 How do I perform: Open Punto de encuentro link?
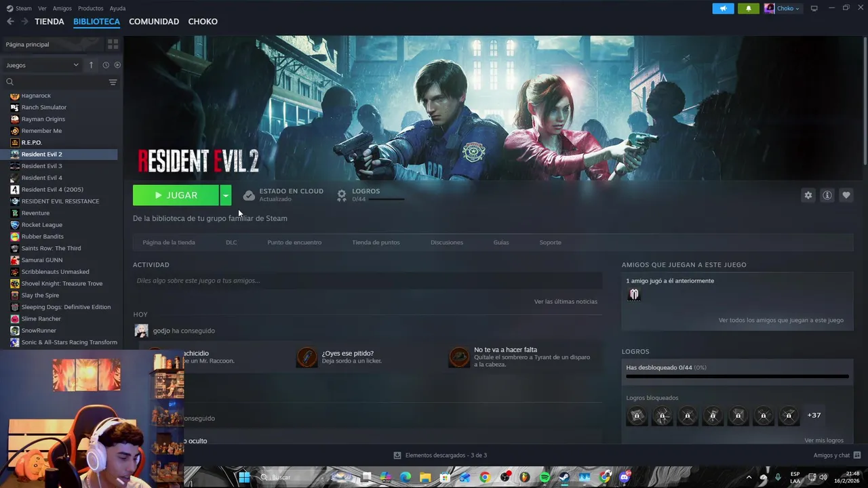pos(294,242)
